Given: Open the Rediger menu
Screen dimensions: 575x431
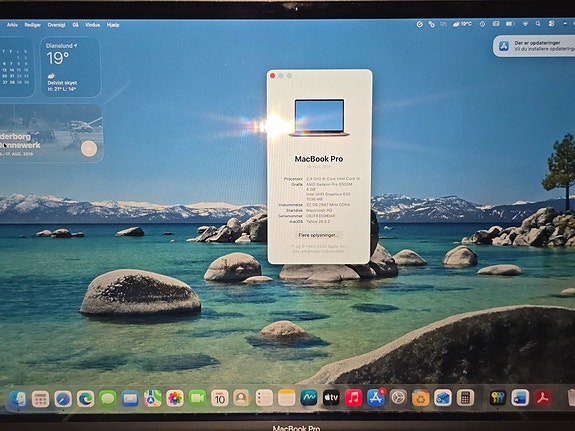Looking at the screenshot, I should tap(33, 25).
